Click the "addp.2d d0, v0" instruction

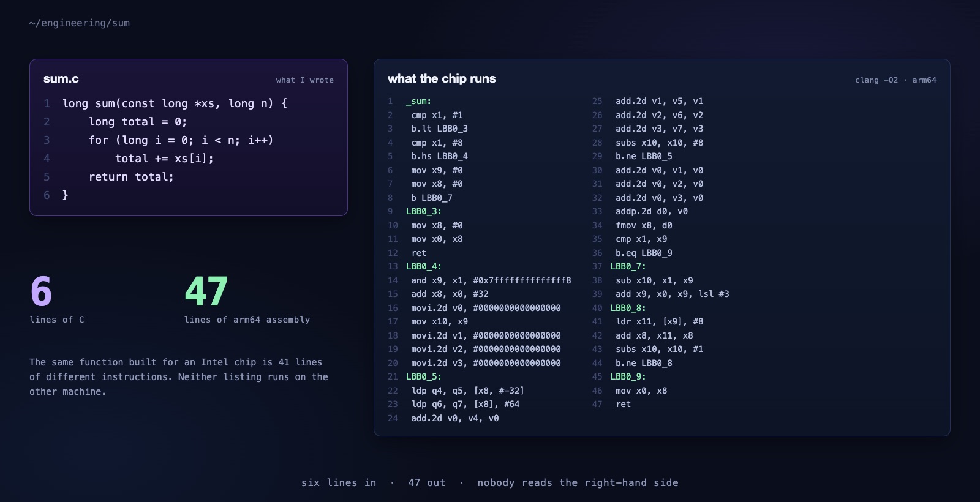click(x=652, y=212)
